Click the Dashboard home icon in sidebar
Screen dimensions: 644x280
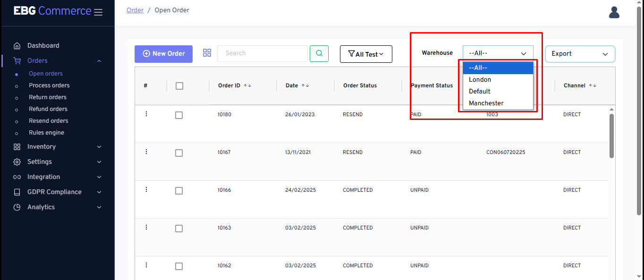click(x=17, y=46)
